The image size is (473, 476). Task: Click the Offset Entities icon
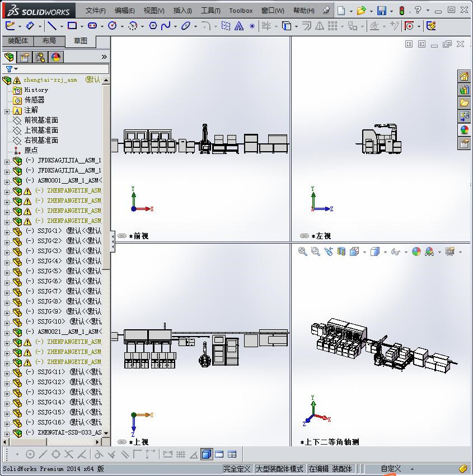tap(306, 26)
